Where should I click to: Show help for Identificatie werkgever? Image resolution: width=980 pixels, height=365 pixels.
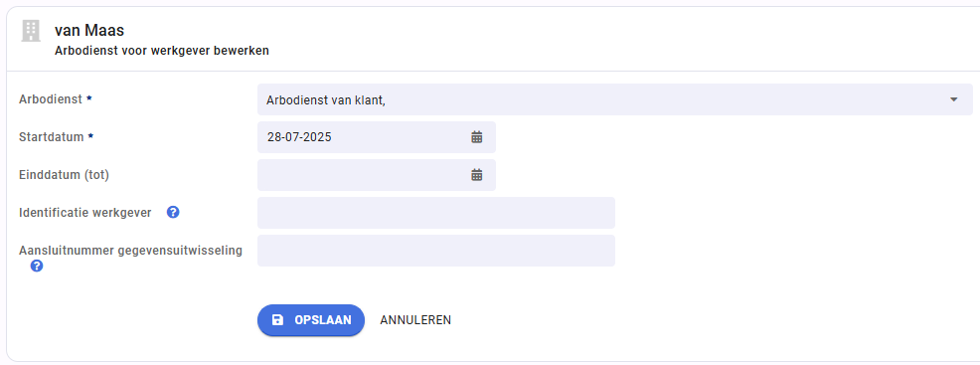[173, 213]
